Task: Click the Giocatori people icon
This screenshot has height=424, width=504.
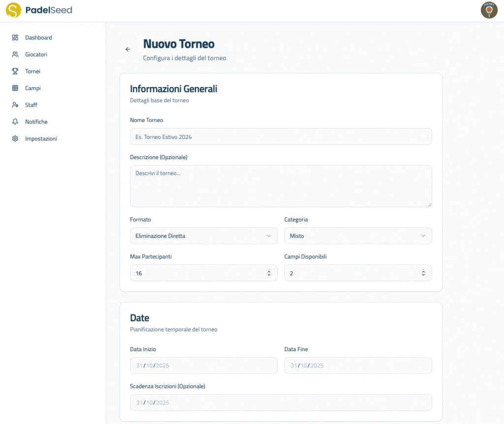Action: click(x=15, y=55)
